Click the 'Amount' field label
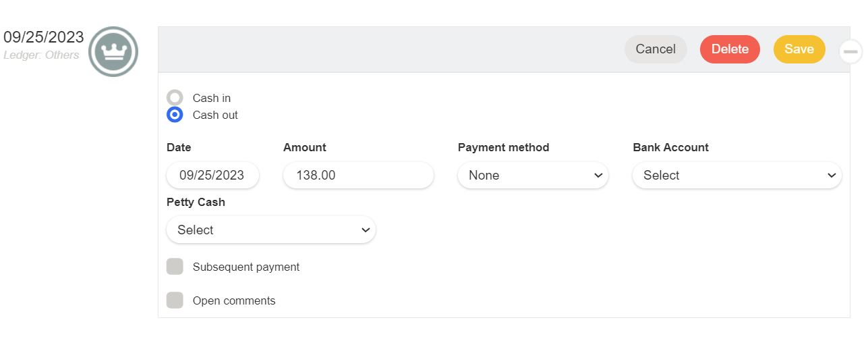868x341 pixels. 304,147
